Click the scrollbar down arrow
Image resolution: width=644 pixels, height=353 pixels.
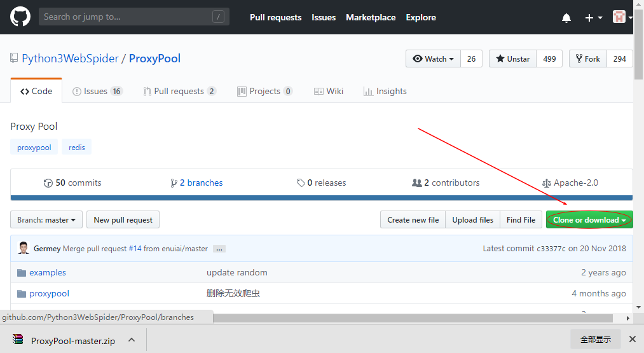639,307
